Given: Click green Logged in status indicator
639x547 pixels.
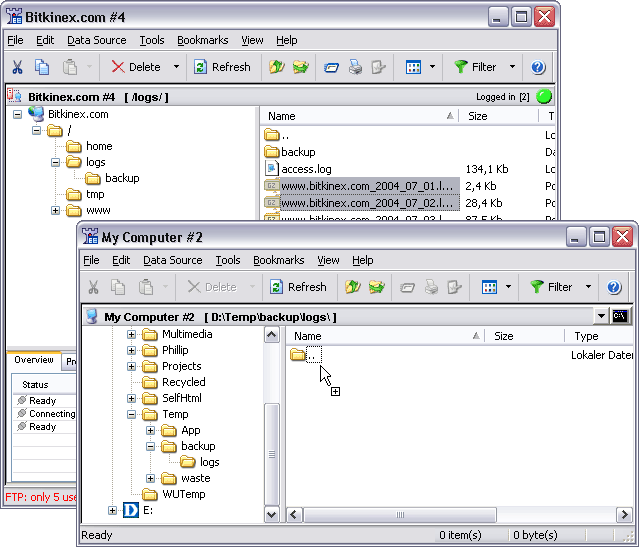Looking at the screenshot, I should click(x=544, y=97).
